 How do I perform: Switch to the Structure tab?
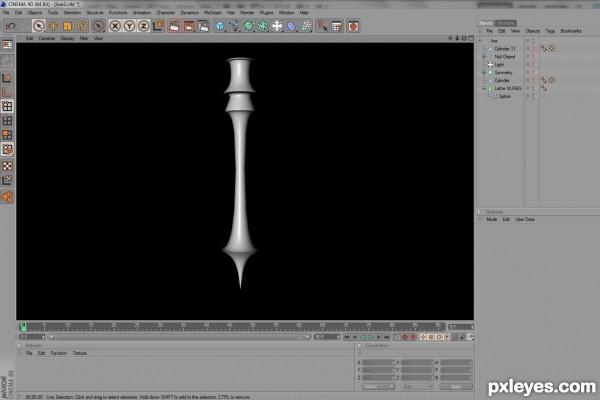tap(505, 23)
